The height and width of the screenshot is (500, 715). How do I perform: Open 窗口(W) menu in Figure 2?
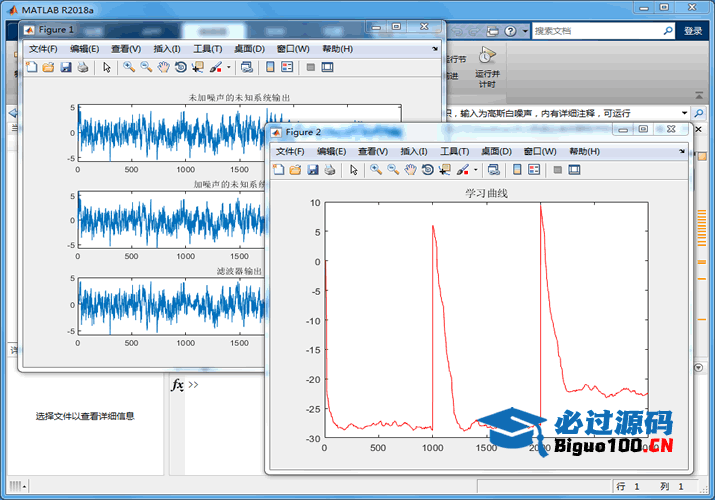coord(540,151)
